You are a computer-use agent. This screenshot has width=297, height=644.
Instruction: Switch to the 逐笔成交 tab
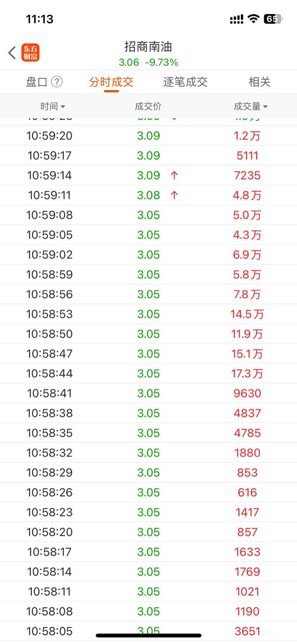pyautogui.click(x=185, y=82)
